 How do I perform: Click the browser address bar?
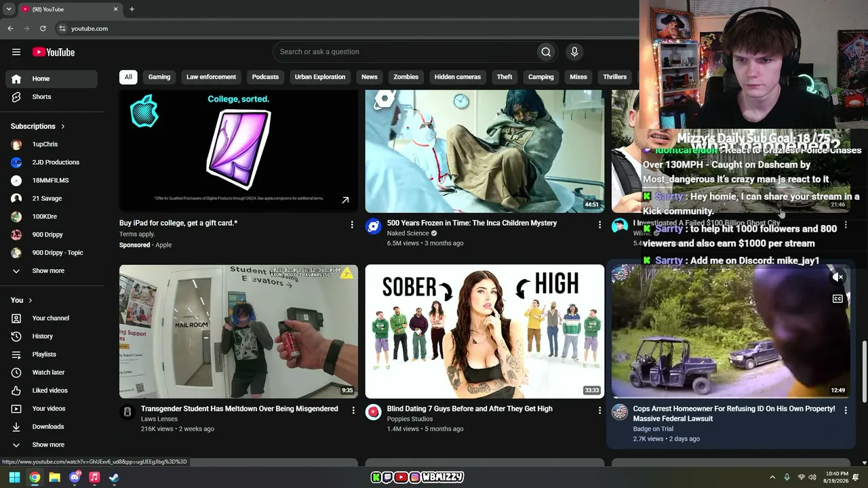346,28
